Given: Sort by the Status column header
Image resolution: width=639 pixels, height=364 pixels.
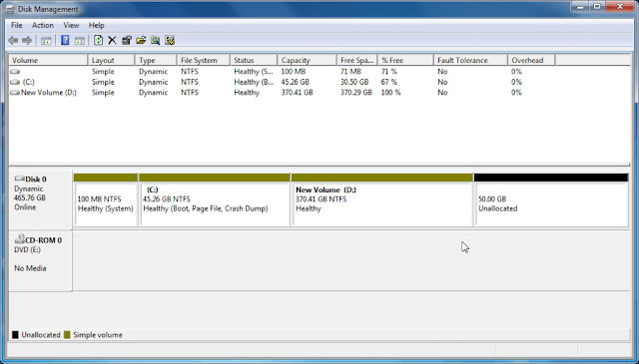Looking at the screenshot, I should pos(253,60).
